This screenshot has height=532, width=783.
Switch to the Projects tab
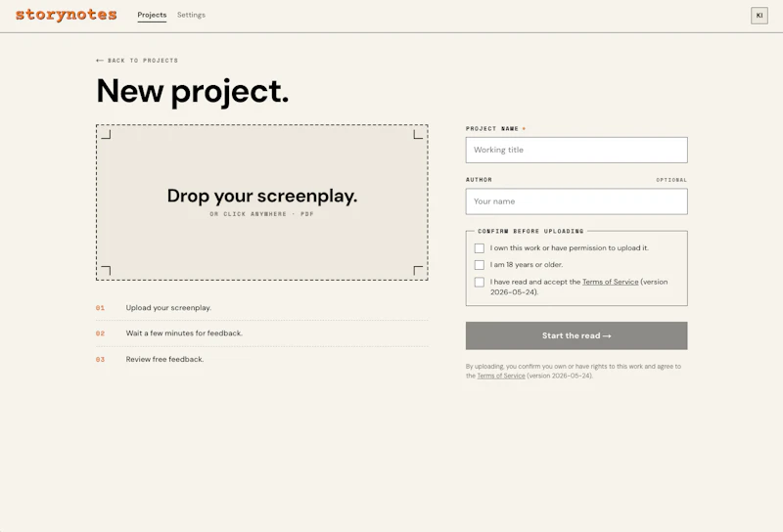[152, 15]
